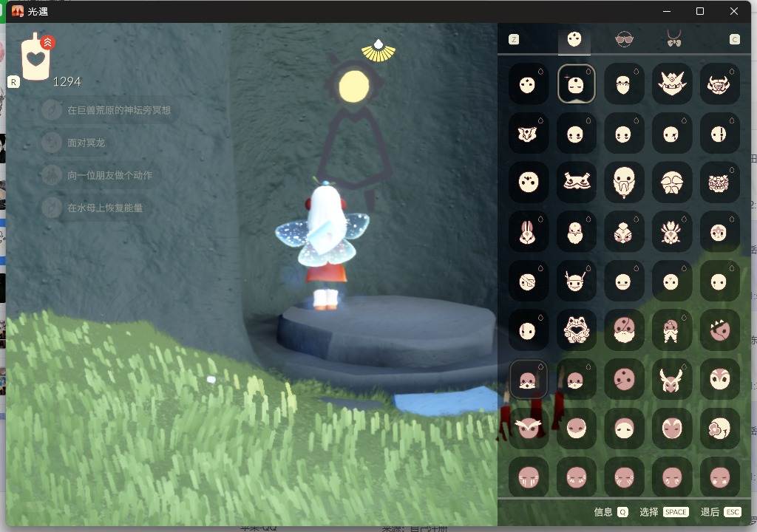Open the heart candle currency icon
This screenshot has width=757, height=532.
coord(37,56)
